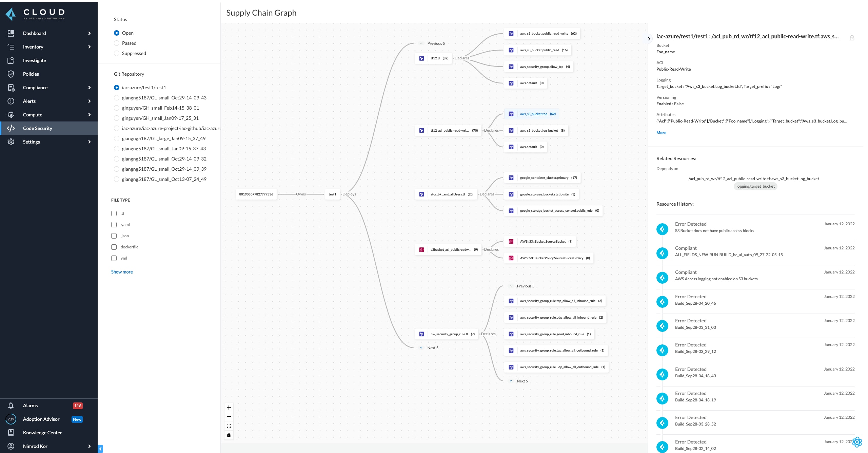
Task: Click the Code Security icon in sidebar
Action: click(10, 128)
